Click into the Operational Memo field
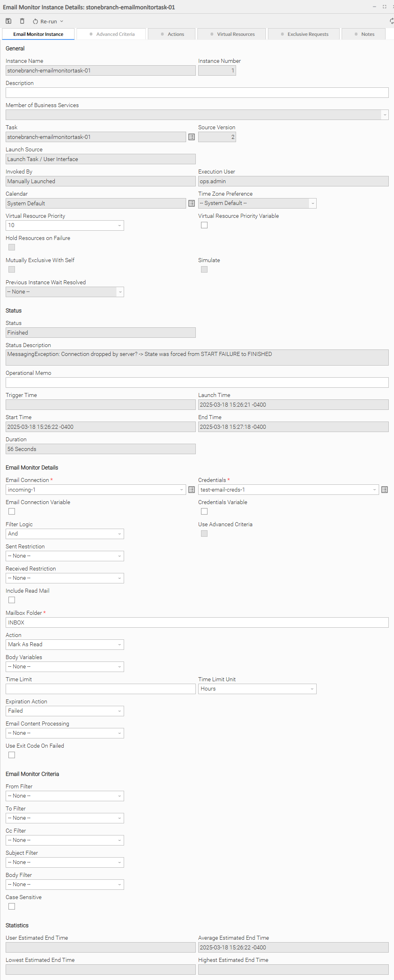394x980 pixels. 197,382
